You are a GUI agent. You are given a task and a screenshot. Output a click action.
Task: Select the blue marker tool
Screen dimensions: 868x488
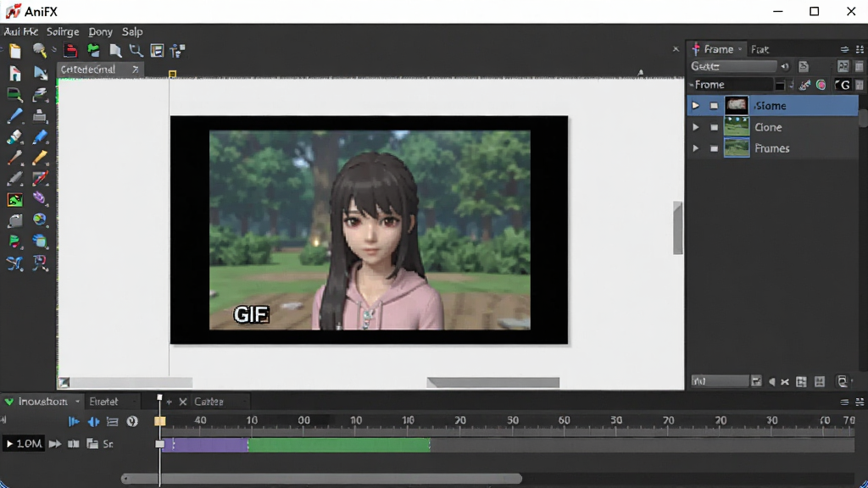click(x=40, y=136)
